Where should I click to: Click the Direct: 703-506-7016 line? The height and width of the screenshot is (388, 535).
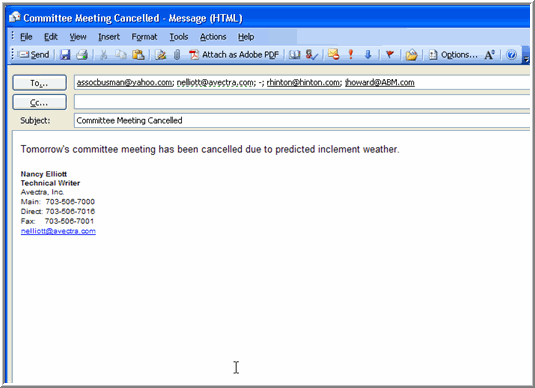pyautogui.click(x=57, y=211)
